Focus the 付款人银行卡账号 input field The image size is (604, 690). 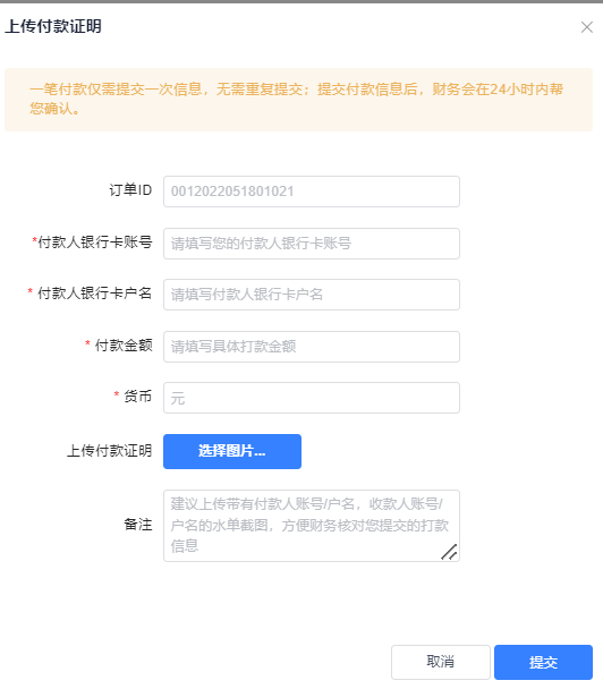point(311,243)
